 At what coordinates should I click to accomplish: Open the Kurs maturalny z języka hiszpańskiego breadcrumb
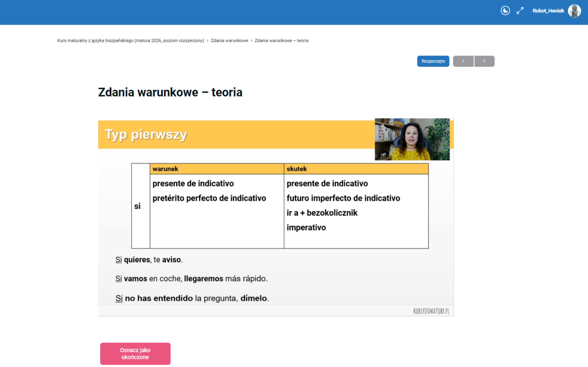click(x=130, y=41)
